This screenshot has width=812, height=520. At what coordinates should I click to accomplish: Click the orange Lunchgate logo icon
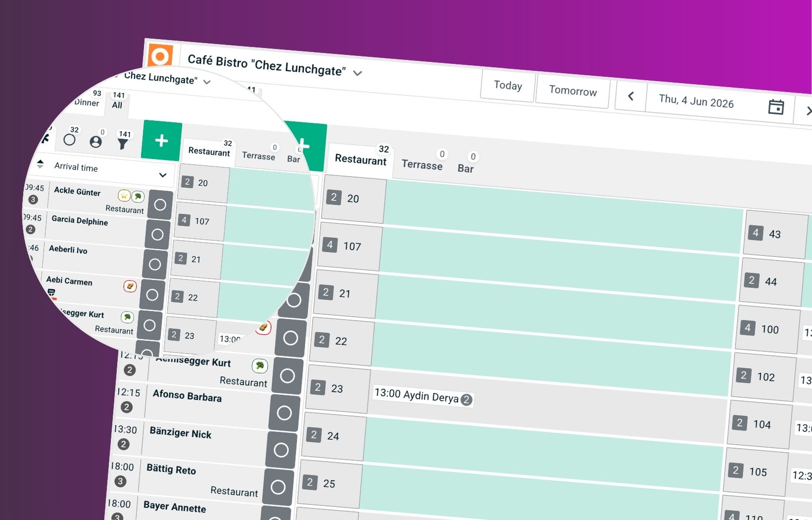pyautogui.click(x=160, y=55)
